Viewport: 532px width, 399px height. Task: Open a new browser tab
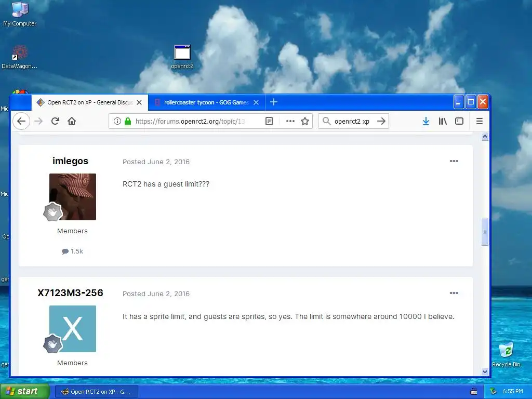[x=274, y=102]
